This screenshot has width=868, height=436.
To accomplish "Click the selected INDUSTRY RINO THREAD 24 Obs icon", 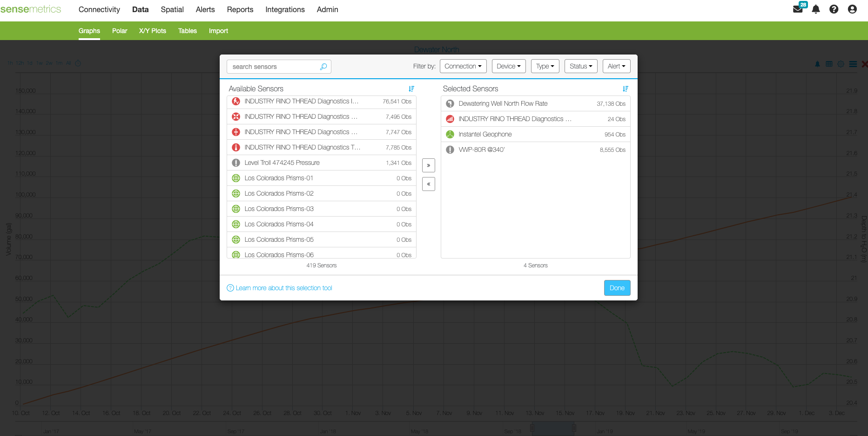I will click(x=450, y=119).
